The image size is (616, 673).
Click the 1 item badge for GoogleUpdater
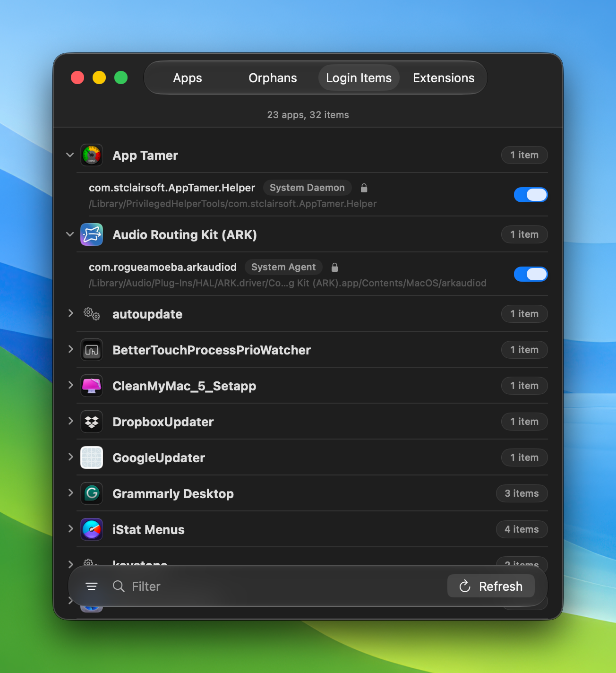(524, 457)
